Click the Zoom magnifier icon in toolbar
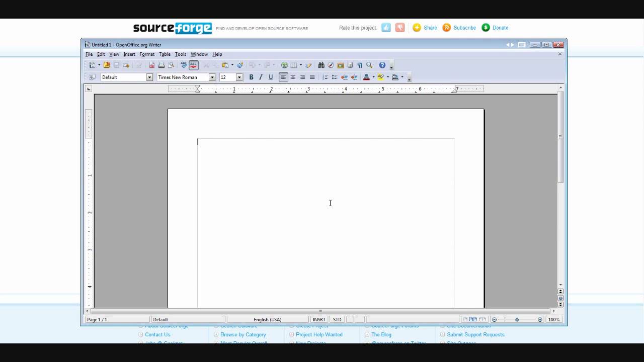The height and width of the screenshot is (362, 644). click(x=369, y=65)
